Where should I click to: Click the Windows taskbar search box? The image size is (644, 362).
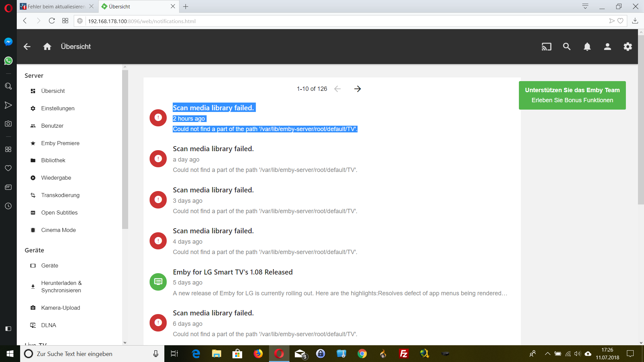click(92, 354)
